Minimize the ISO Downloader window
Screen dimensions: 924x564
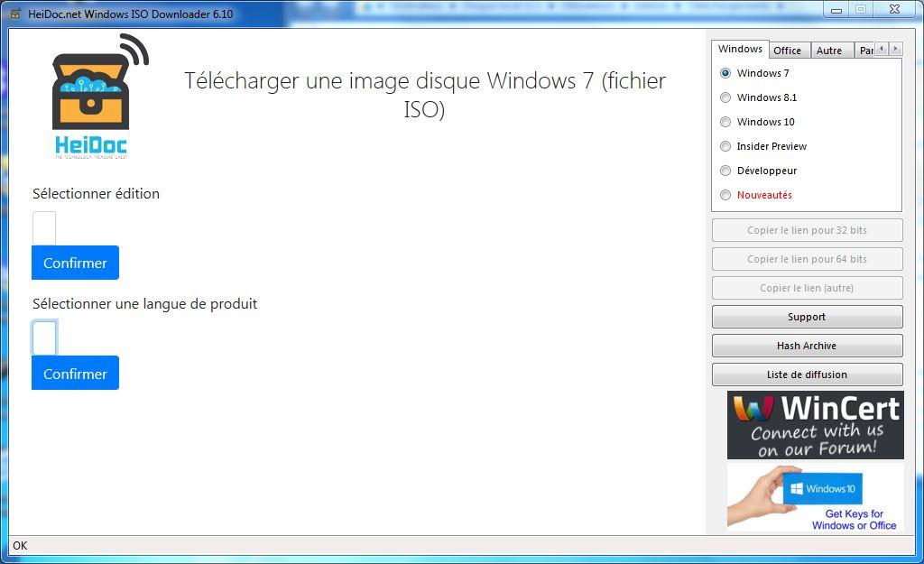pyautogui.click(x=836, y=9)
